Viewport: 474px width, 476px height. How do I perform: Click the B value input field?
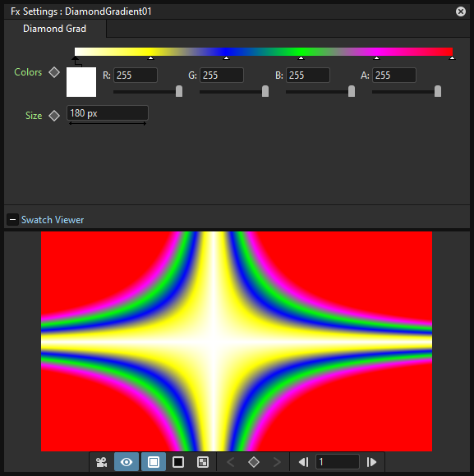pyautogui.click(x=308, y=75)
